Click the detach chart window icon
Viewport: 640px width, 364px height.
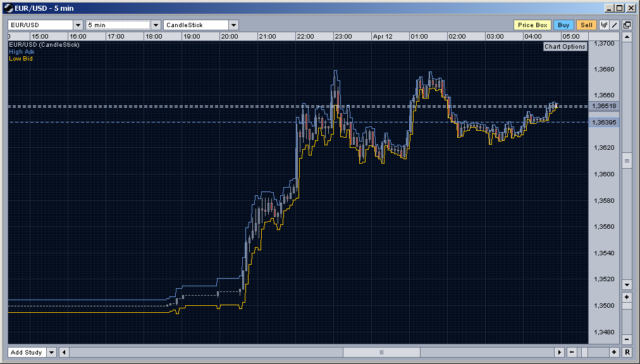[x=626, y=25]
